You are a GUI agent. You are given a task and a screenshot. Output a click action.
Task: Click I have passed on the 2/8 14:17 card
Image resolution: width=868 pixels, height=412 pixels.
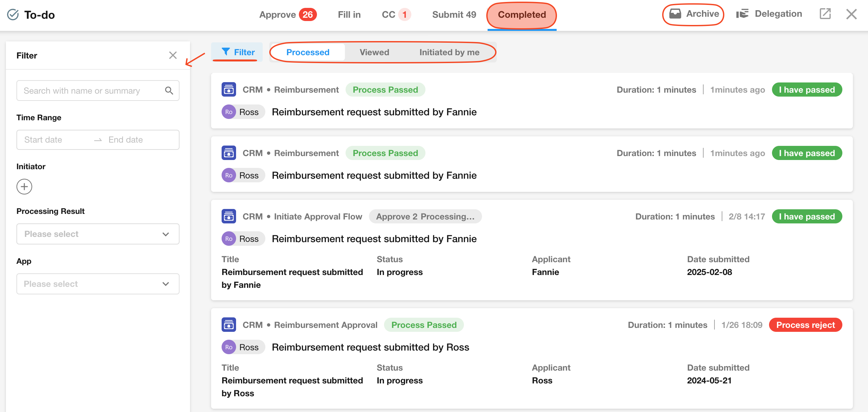pyautogui.click(x=807, y=216)
